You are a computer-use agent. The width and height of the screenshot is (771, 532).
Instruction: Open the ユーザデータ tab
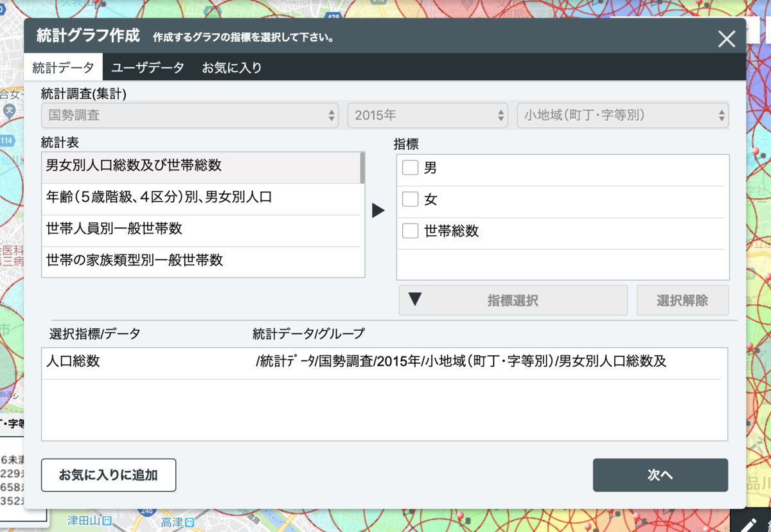148,67
